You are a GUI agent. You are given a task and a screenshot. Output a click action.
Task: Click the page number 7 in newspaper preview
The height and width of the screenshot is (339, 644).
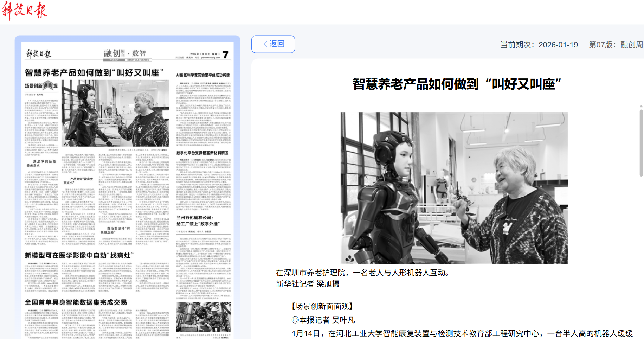click(x=225, y=55)
